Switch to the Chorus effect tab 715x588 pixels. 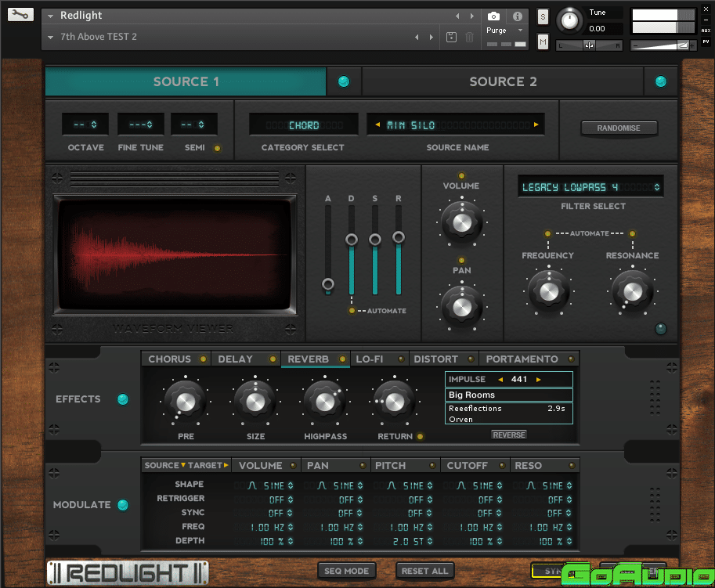tap(170, 359)
